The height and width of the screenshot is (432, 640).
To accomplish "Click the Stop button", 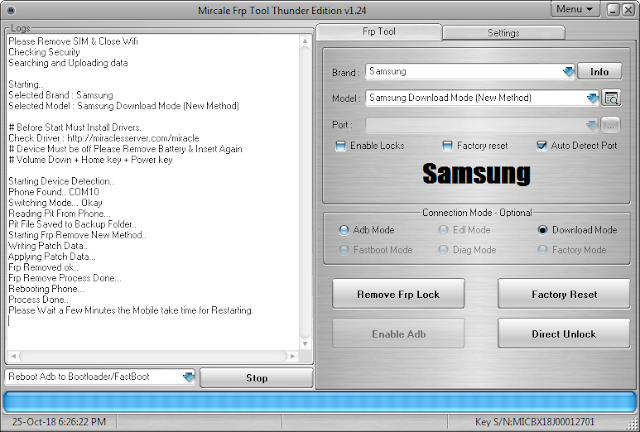I will (256, 378).
